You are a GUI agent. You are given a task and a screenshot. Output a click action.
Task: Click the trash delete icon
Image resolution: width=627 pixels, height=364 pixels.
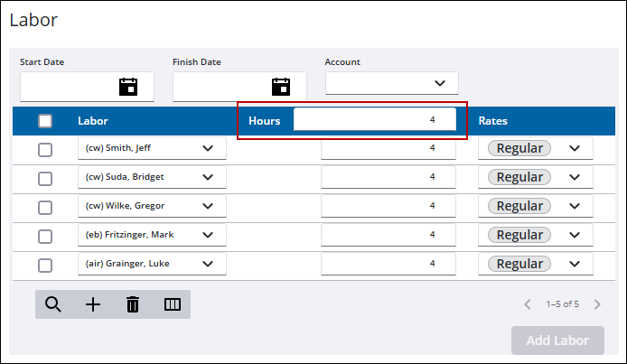tap(133, 304)
